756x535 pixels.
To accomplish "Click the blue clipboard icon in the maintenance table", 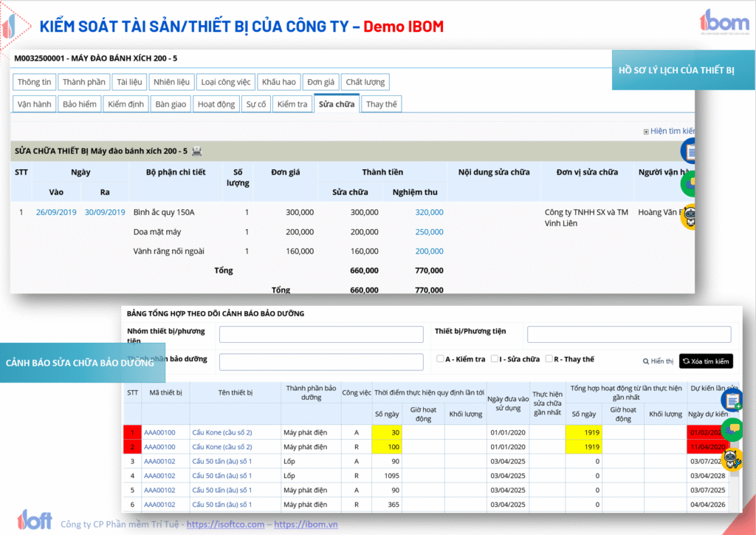I will [x=733, y=401].
